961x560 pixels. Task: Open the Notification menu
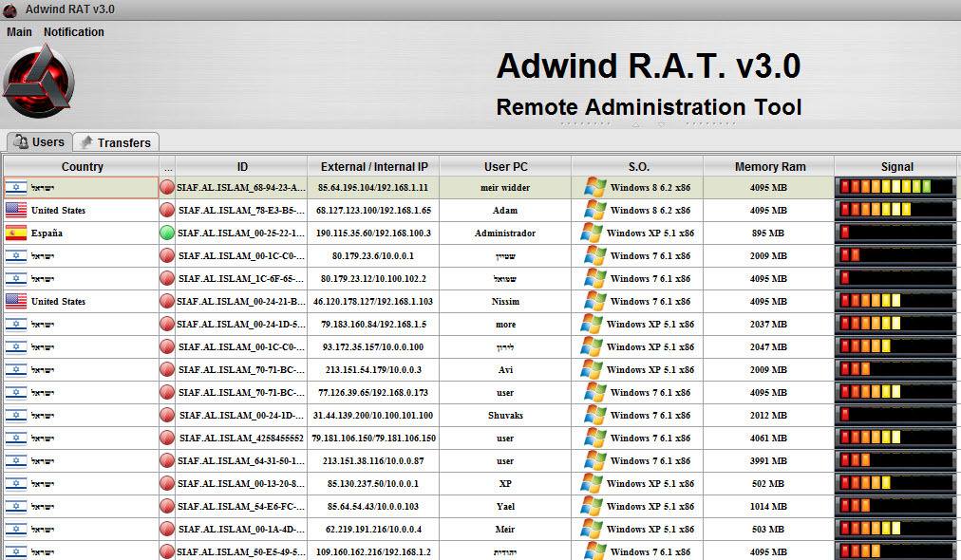(x=73, y=32)
